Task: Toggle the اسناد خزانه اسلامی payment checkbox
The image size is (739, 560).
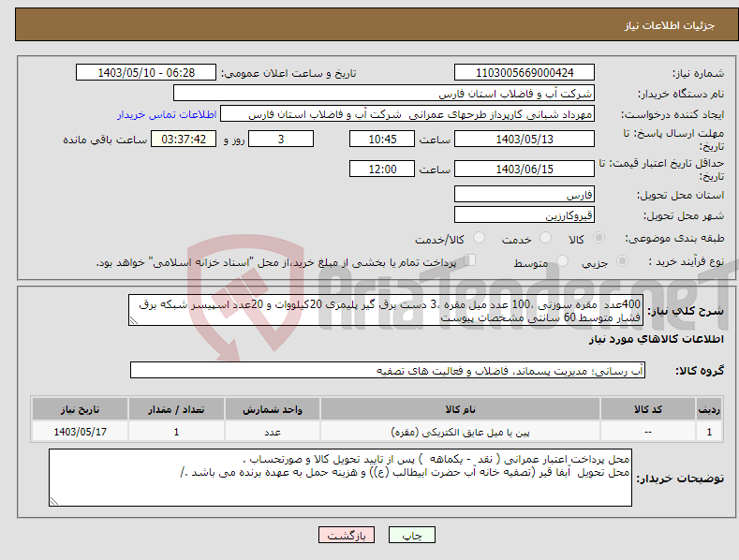Action: click(470, 260)
